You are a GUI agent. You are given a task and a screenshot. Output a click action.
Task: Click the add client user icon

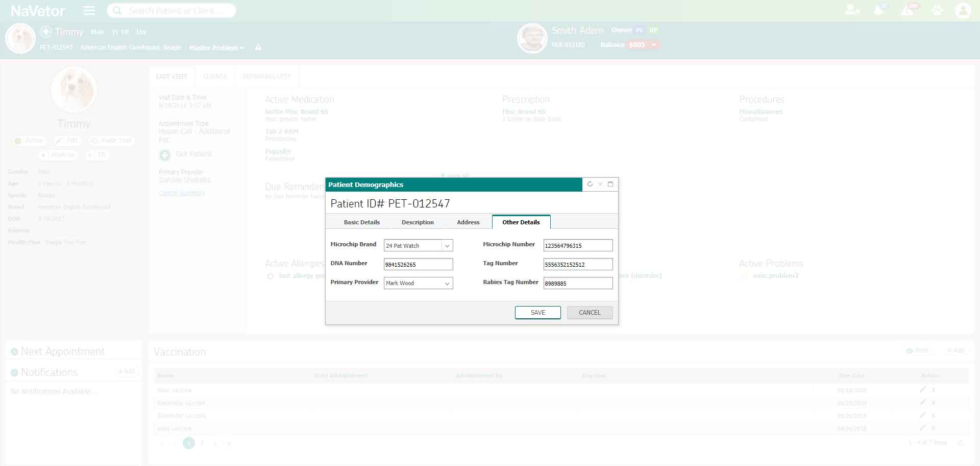[852, 10]
